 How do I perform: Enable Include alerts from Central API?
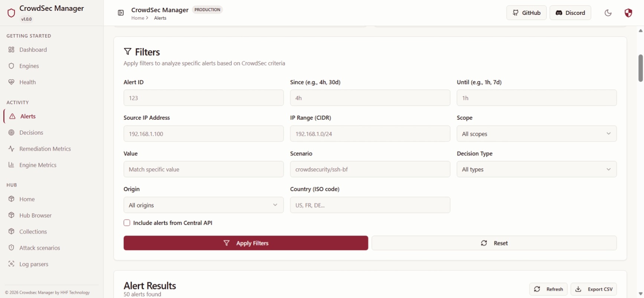coord(127,223)
